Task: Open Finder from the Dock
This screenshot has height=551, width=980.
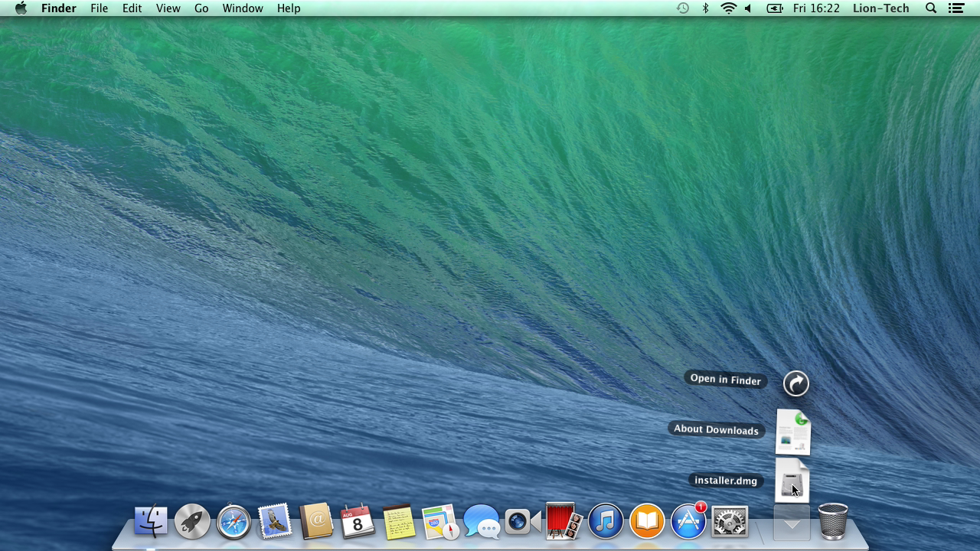Action: [151, 522]
